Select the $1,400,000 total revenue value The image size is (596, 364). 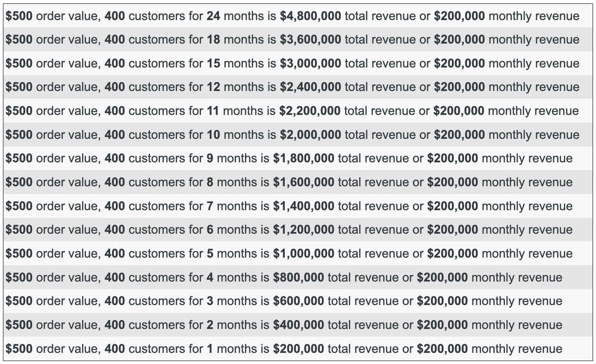[304, 206]
